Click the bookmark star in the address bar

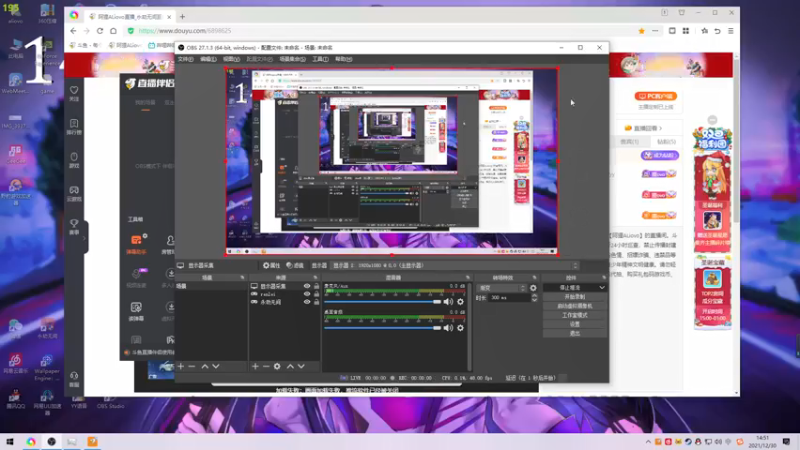coord(641,31)
